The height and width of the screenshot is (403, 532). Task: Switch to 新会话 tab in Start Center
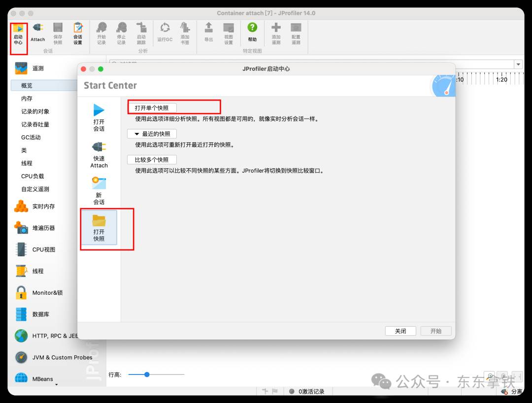(x=99, y=191)
